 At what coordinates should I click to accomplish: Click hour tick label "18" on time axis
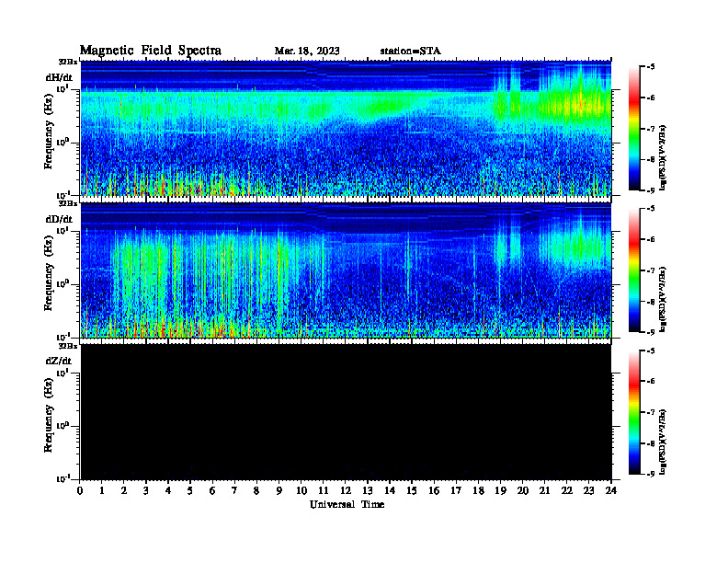click(478, 491)
